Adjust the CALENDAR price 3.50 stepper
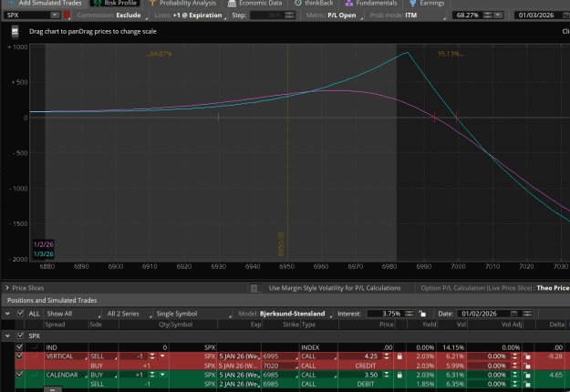 click(387, 375)
